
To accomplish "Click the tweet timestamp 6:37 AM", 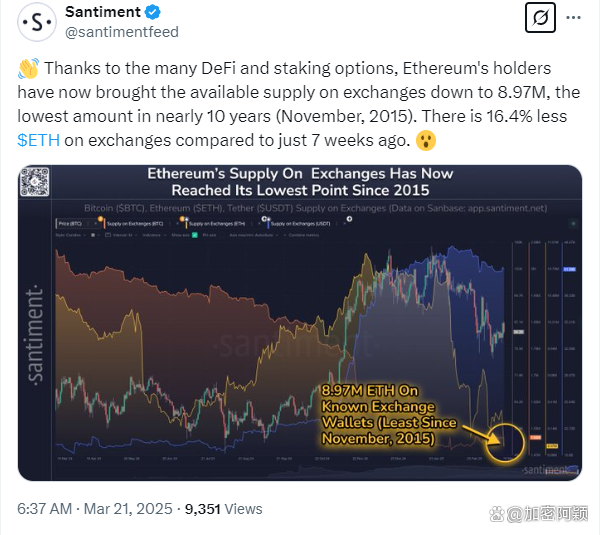I will point(45,509).
